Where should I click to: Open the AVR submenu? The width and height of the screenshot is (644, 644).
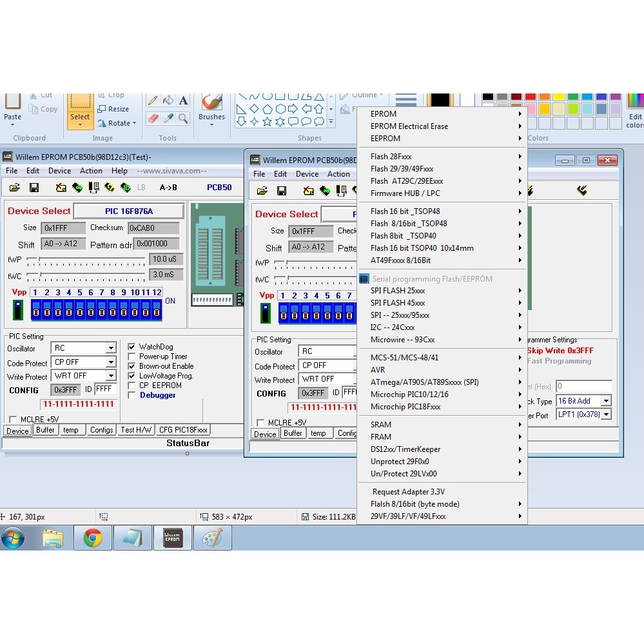pyautogui.click(x=442, y=369)
